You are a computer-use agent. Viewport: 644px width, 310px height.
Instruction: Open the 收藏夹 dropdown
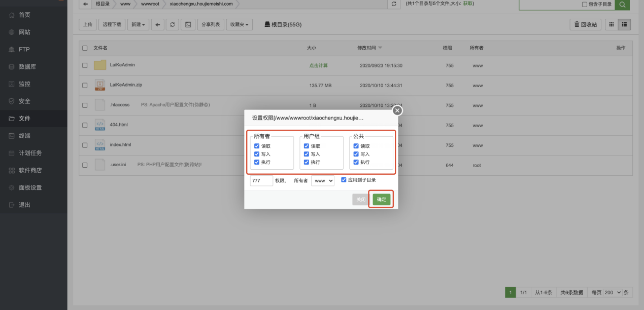click(239, 25)
